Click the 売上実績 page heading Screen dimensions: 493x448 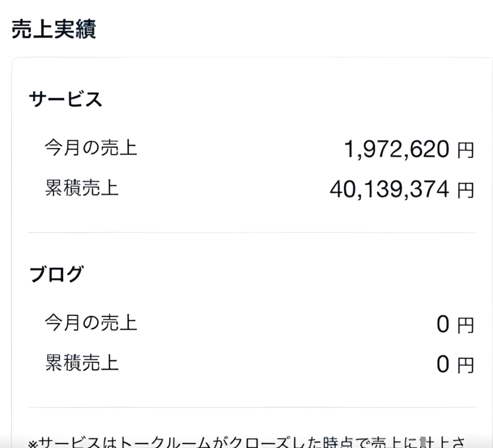pyautogui.click(x=53, y=30)
